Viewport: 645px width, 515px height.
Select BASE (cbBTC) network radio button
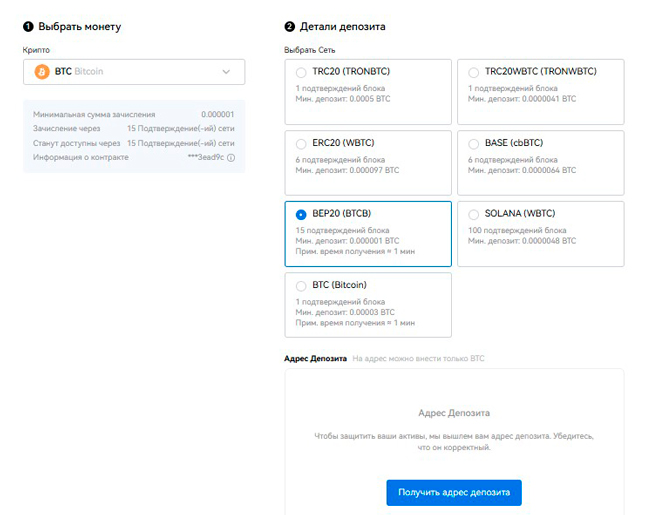(x=473, y=144)
